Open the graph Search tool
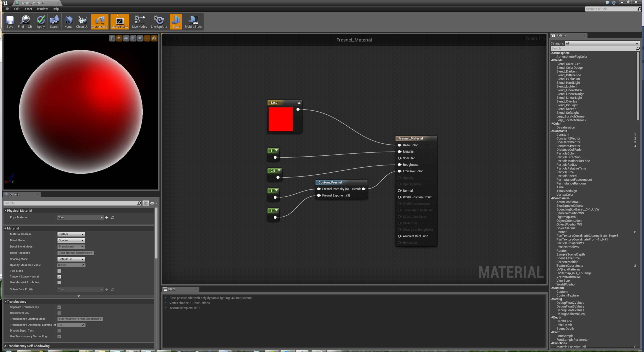The width and height of the screenshot is (644, 352). tap(54, 21)
